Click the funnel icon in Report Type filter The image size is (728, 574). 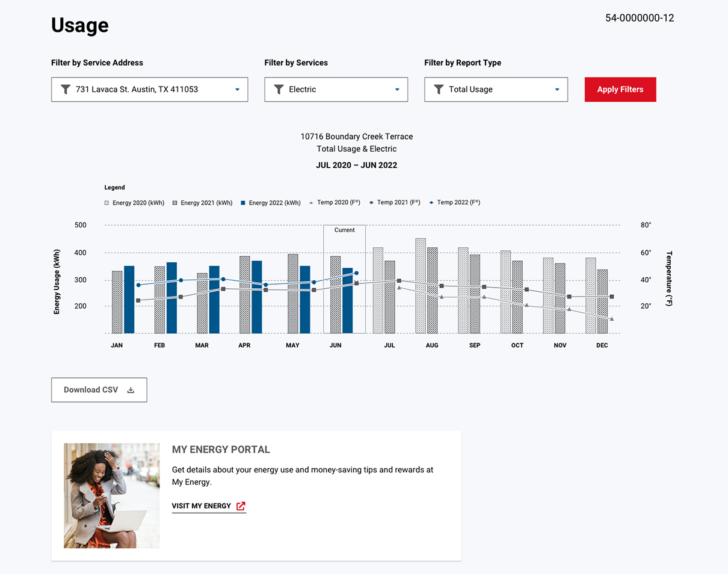pos(439,90)
